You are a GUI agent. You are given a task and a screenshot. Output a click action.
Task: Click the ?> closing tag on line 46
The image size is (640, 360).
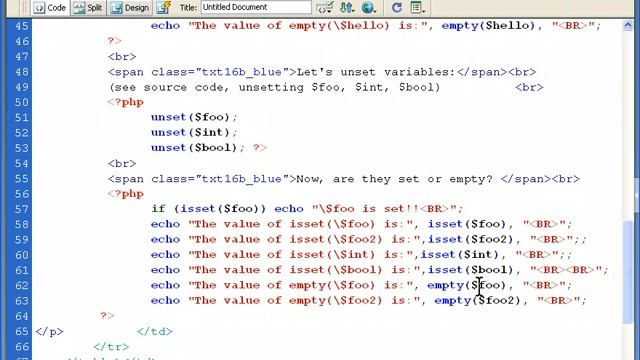[115, 41]
